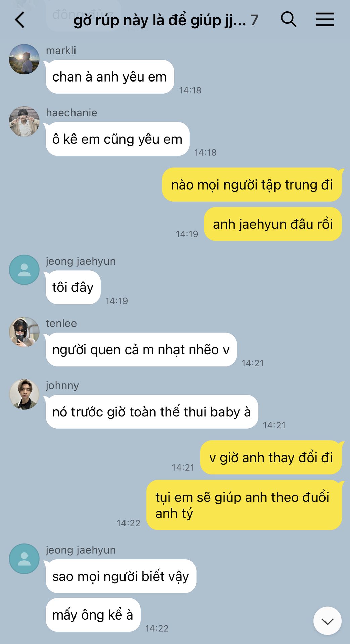Screen dimensions: 350x644
Task: Select message 'ô kê em cũng yêu em'
Action: point(117,139)
